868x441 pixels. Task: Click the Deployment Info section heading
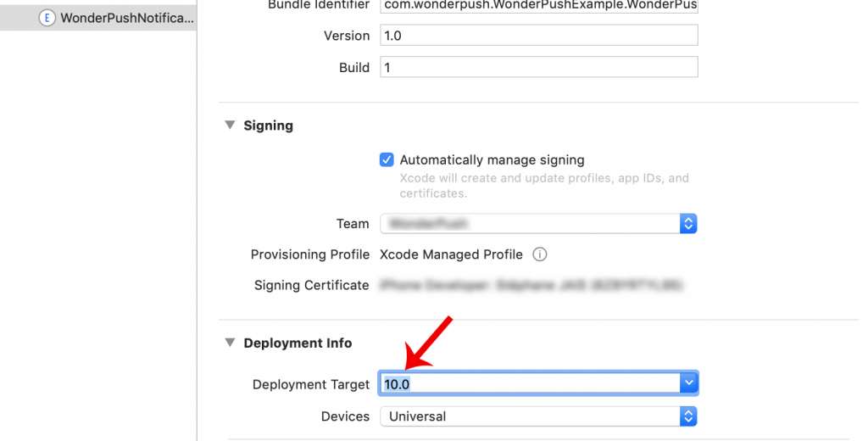tap(298, 343)
